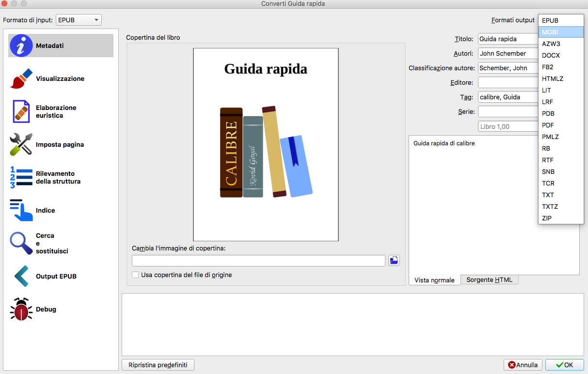The image size is (588, 374).
Task: Open Rilevamento della struttura list icon
Action: tap(21, 177)
